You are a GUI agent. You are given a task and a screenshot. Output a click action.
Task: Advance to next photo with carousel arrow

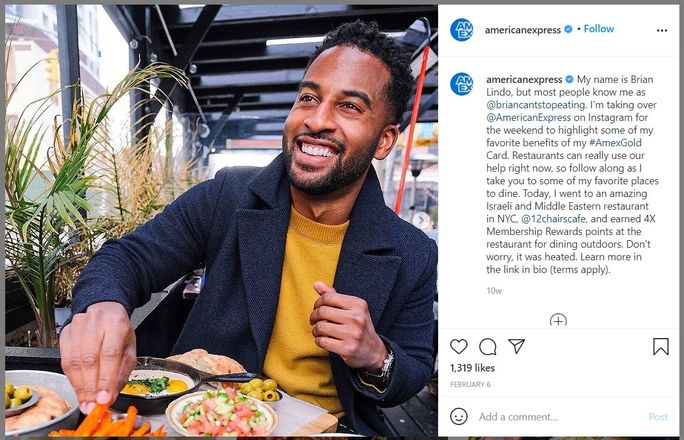coord(421,220)
